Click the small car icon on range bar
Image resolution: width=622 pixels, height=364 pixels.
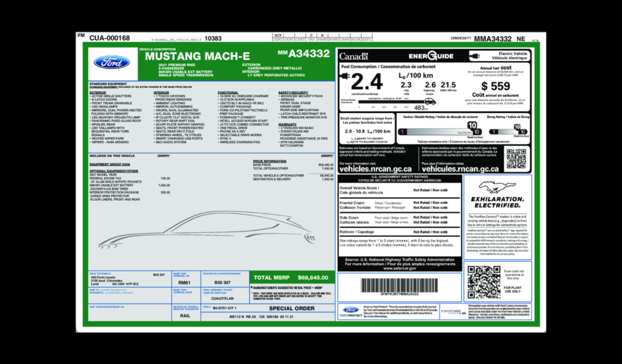(x=430, y=102)
